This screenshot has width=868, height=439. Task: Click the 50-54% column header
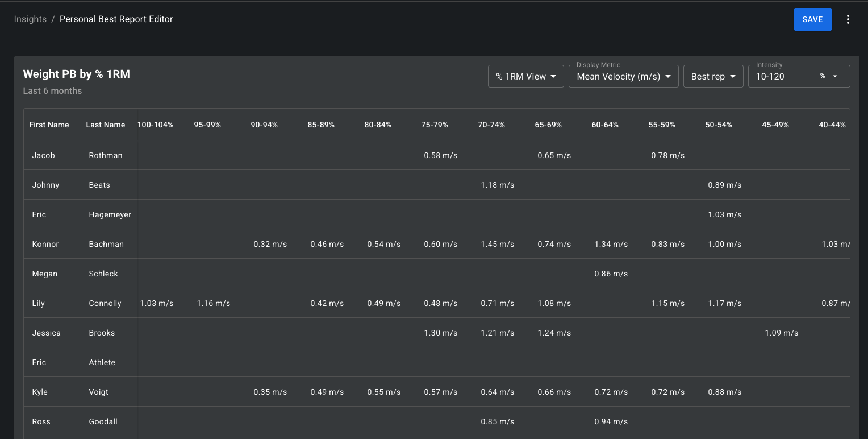pyautogui.click(x=719, y=125)
